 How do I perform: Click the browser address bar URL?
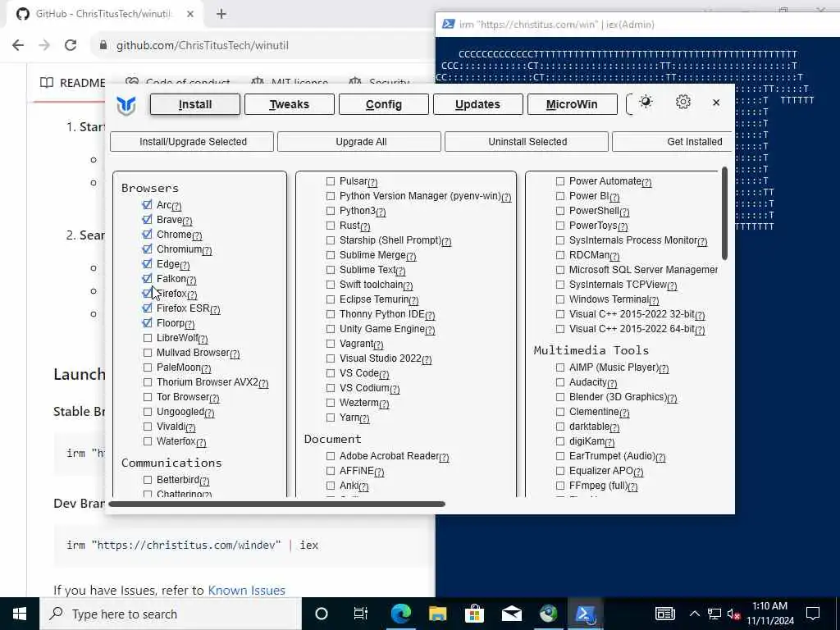203,45
